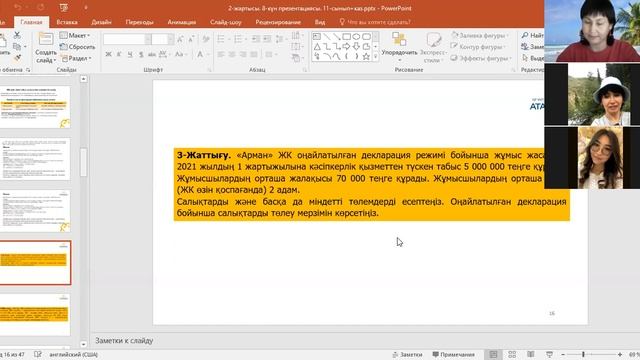Viewport: 640px width, 360px height.
Task: Click the Сбросить reset button
Action: 78,47
